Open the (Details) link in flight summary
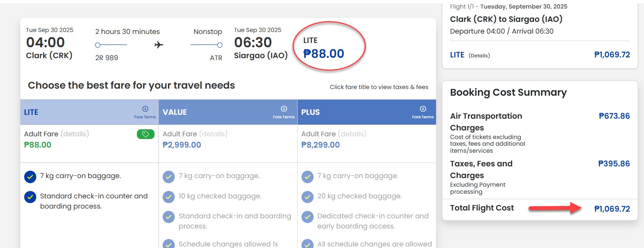The width and height of the screenshot is (644, 248). pyautogui.click(x=479, y=55)
